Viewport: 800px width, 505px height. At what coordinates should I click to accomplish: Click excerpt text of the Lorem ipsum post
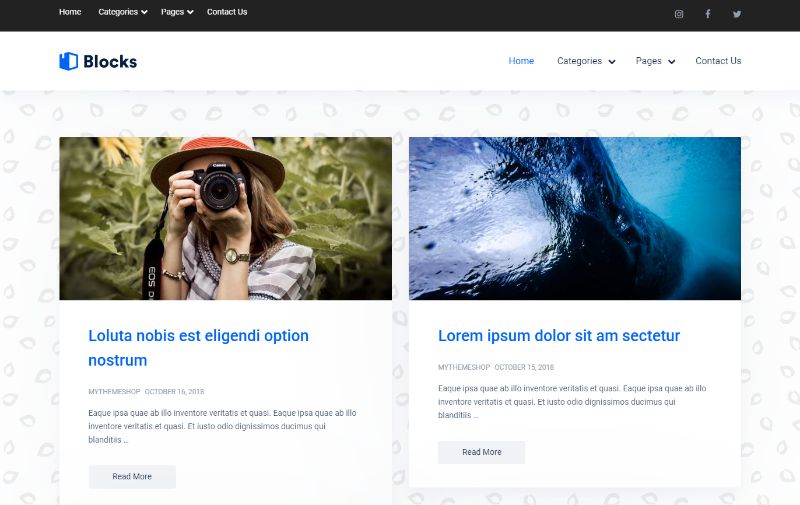(572, 402)
